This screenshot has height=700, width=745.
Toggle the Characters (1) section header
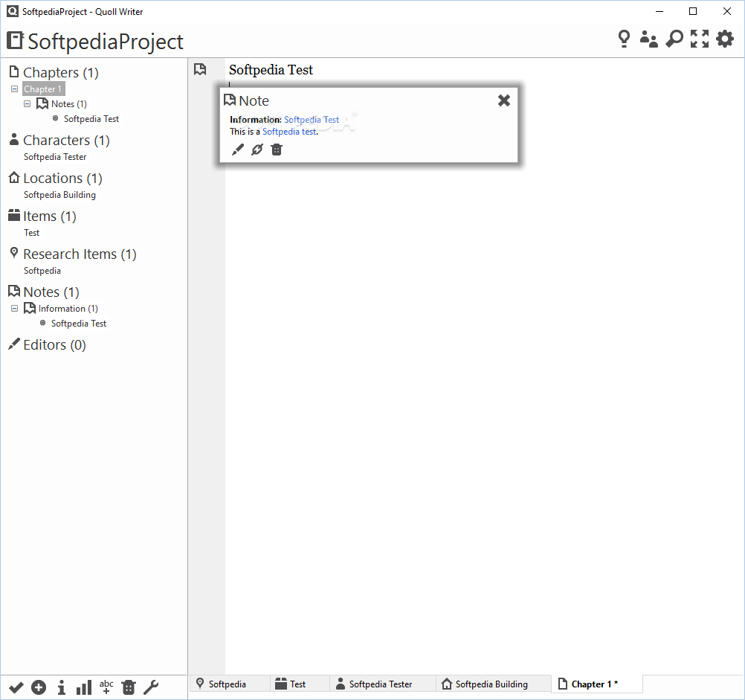tap(66, 140)
